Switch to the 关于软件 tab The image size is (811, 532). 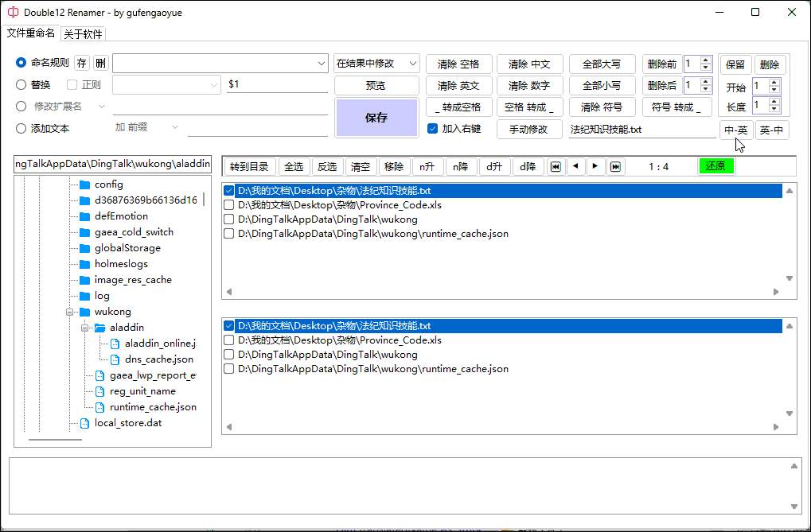pos(84,34)
